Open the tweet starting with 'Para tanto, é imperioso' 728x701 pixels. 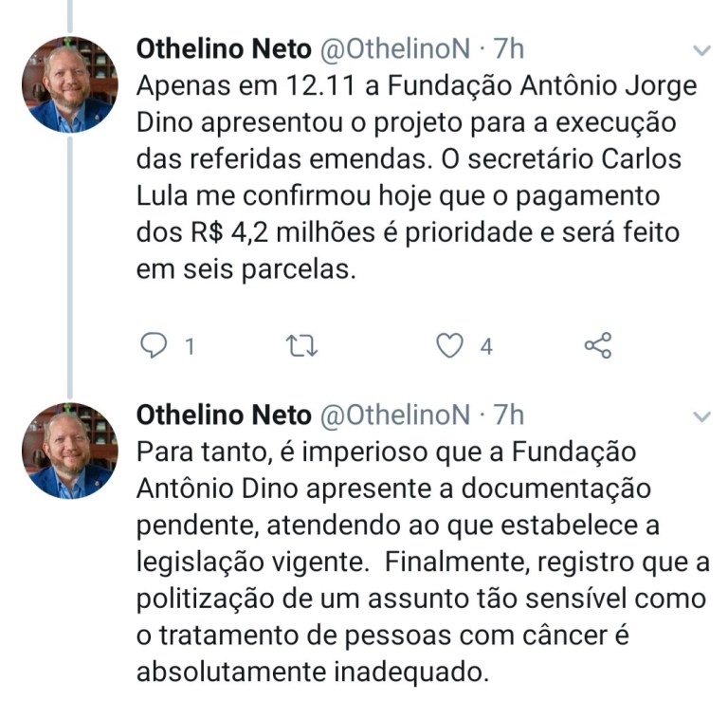423,562
